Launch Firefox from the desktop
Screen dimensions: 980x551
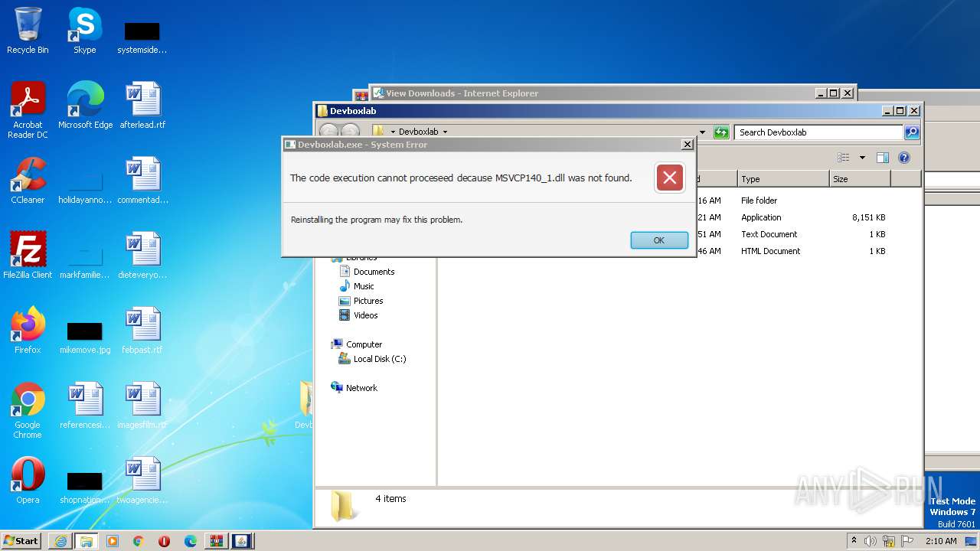point(28,331)
